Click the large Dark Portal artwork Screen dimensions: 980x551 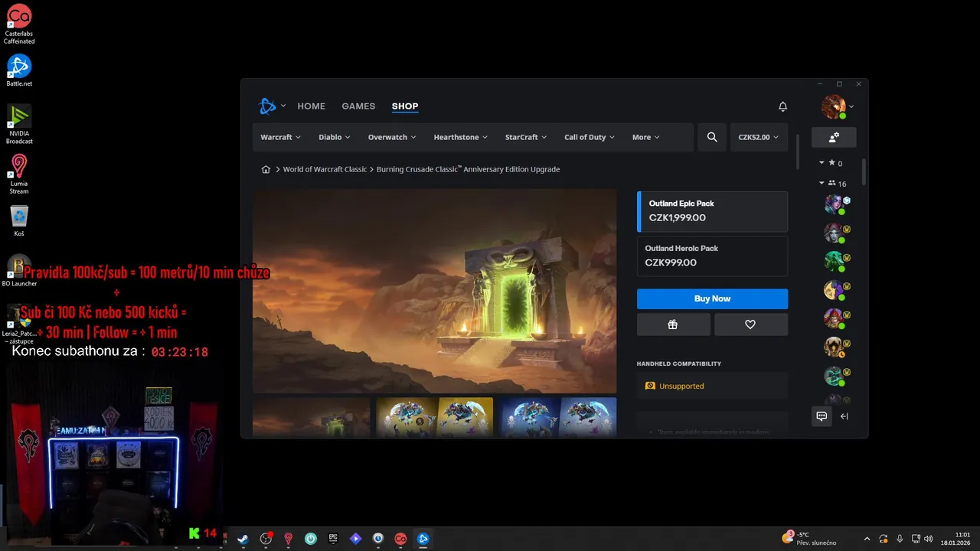435,292
